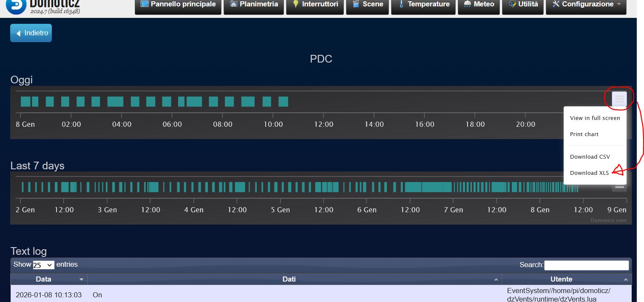Click the Indietro back button
This screenshot has height=302, width=644.
pyautogui.click(x=31, y=33)
